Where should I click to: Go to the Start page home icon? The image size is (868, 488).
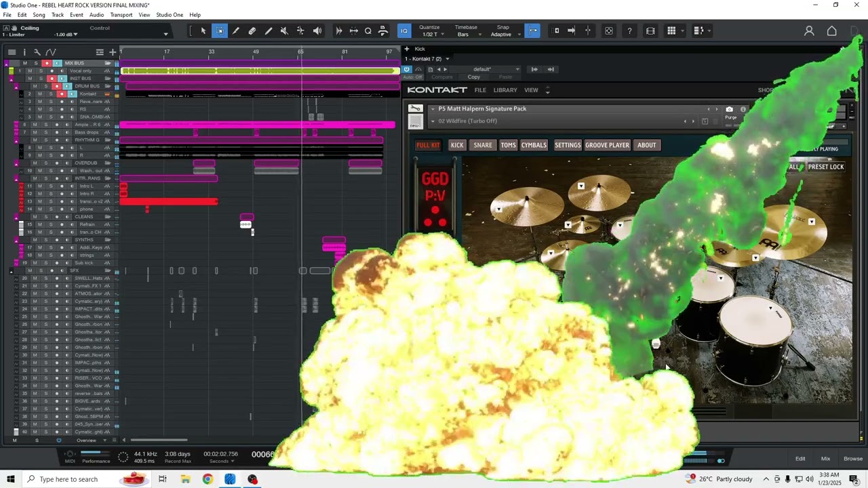pyautogui.click(x=832, y=30)
